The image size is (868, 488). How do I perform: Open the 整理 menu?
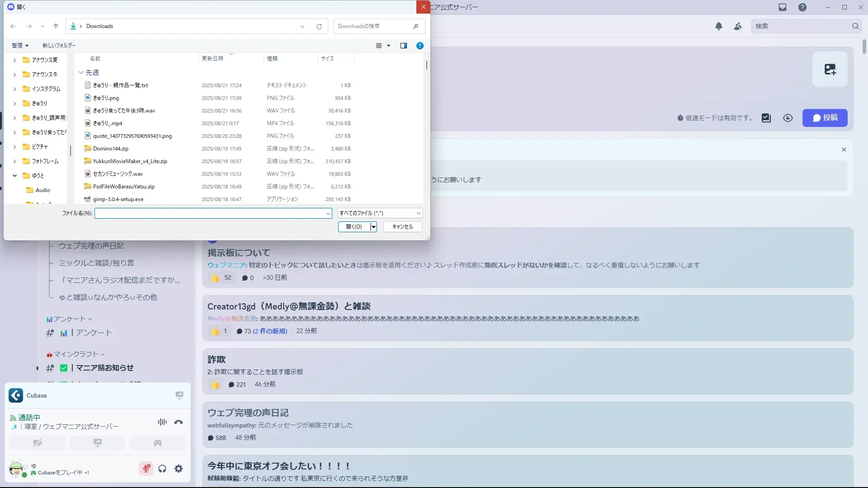pos(20,46)
